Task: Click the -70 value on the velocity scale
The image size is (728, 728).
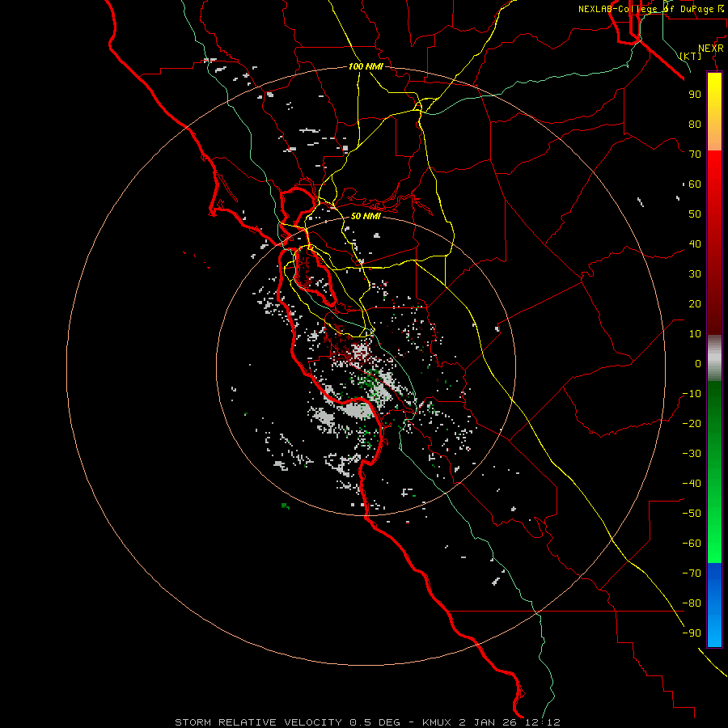Action: pos(692,574)
